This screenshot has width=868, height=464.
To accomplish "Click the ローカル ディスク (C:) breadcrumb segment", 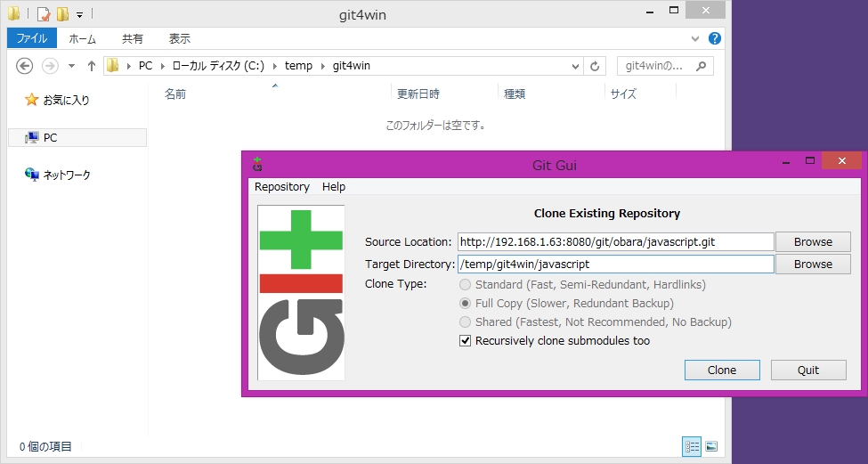I will tap(218, 66).
